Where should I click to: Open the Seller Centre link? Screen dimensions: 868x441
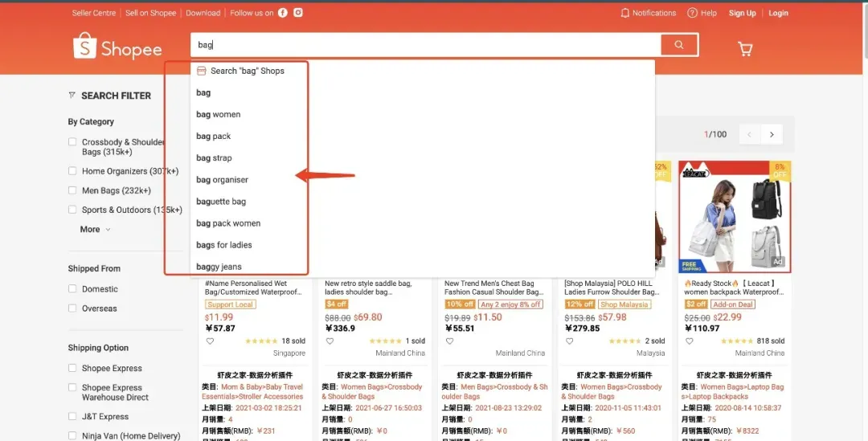coord(93,13)
